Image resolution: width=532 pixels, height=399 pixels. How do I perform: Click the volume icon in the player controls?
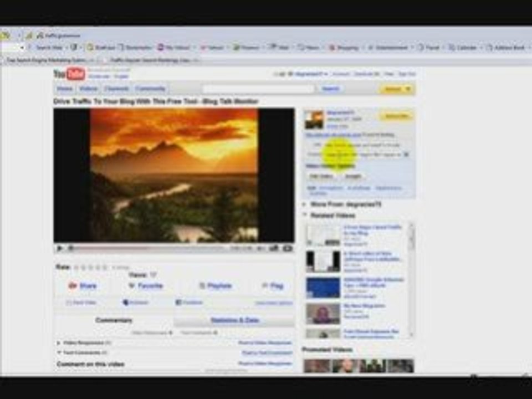pyautogui.click(x=260, y=248)
